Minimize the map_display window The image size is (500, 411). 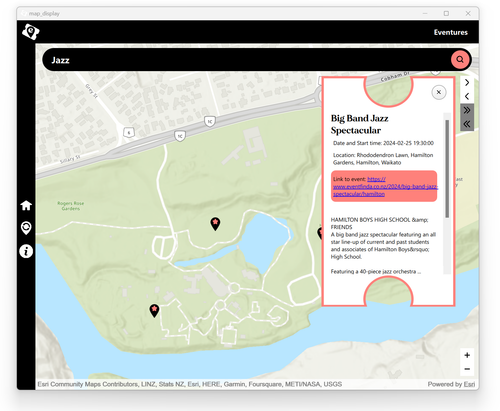(x=425, y=13)
